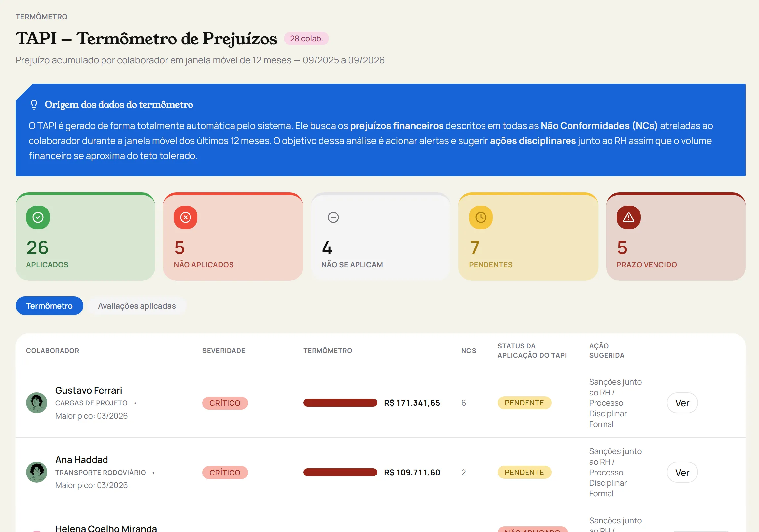The image size is (759, 532).
Task: Click the minus circle icon on Não se Aplicam card
Action: coord(333,217)
